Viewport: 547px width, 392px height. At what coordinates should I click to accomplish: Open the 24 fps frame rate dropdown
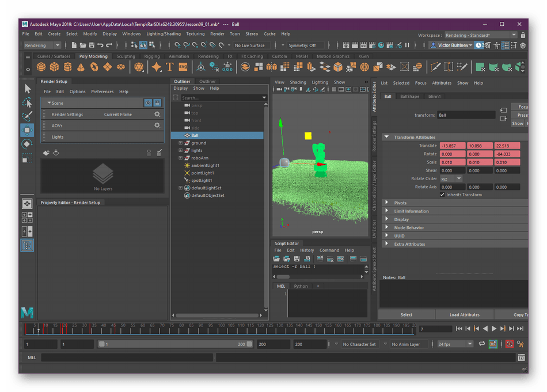[455, 344]
